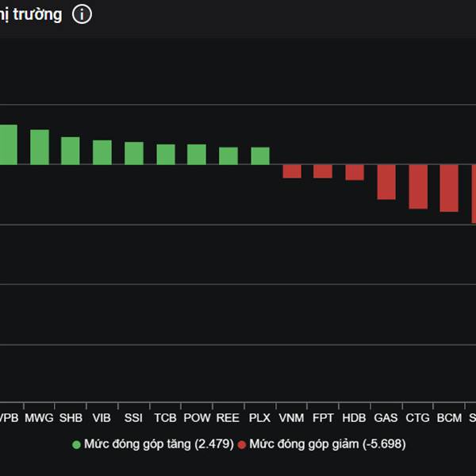The width and height of the screenshot is (476, 476).
Task: Select the green TCB bar
Action: click(166, 155)
